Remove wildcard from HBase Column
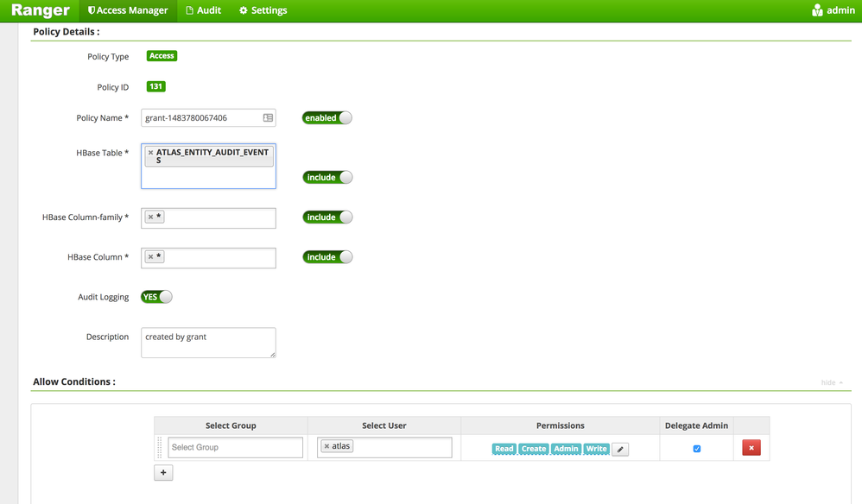This screenshot has height=504, width=862. 150,256
